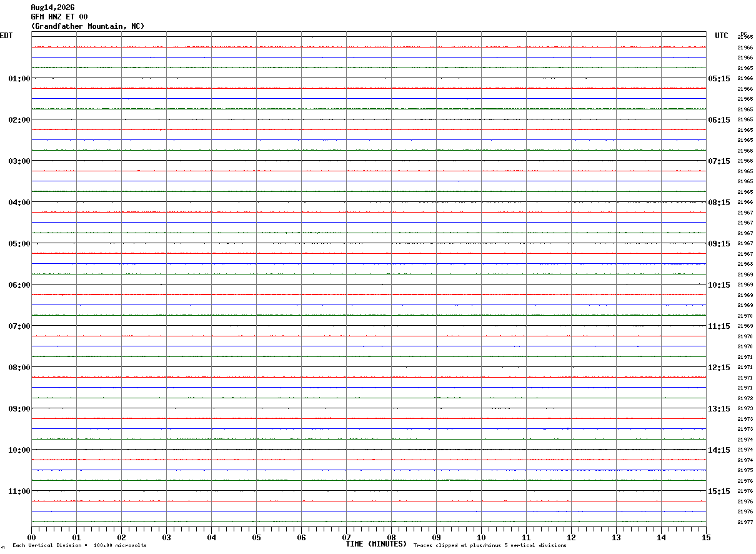Select the traces clipped footnote text
Image resolution: width=756 pixels, height=554 pixels.
click(x=490, y=546)
